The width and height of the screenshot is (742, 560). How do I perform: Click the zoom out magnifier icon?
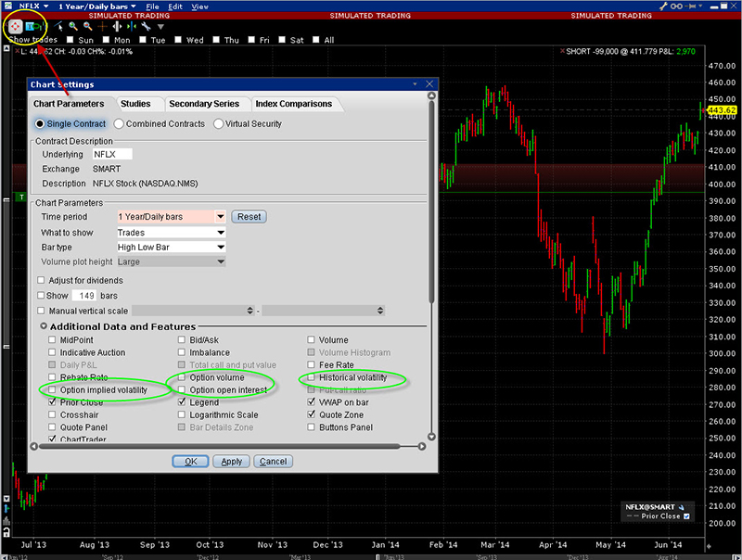click(87, 27)
